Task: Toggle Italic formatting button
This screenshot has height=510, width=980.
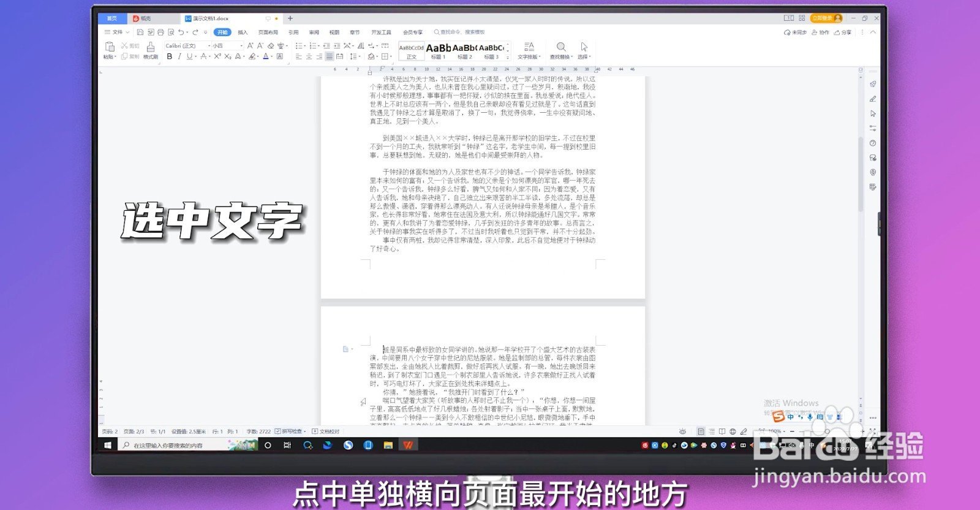Action: pyautogui.click(x=179, y=56)
